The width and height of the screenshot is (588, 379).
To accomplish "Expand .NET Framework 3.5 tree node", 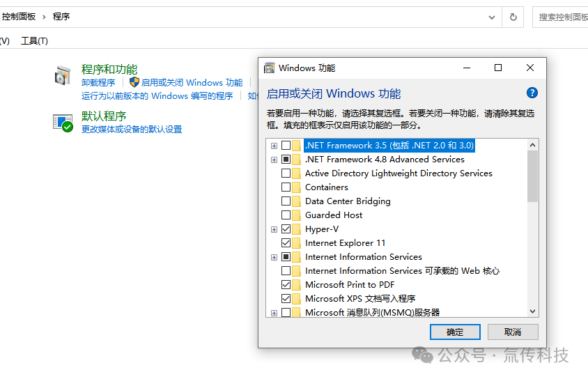I will point(274,146).
